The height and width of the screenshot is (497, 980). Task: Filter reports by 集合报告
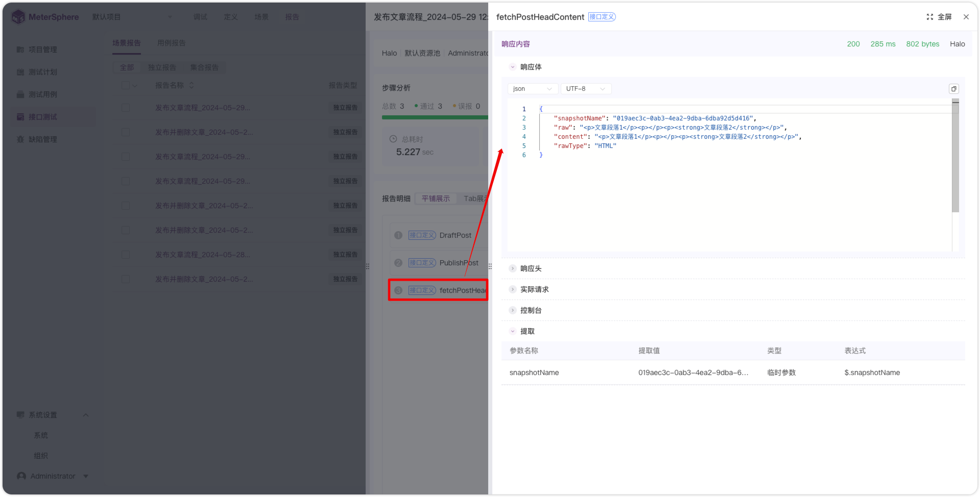[204, 67]
